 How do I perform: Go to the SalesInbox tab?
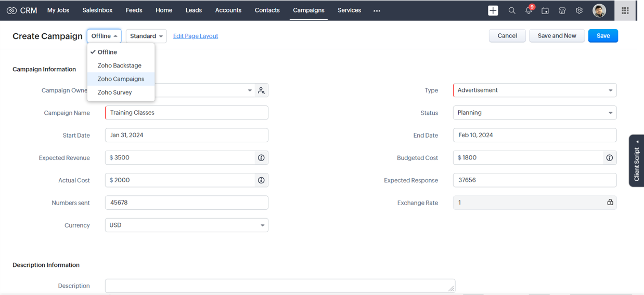point(97,10)
